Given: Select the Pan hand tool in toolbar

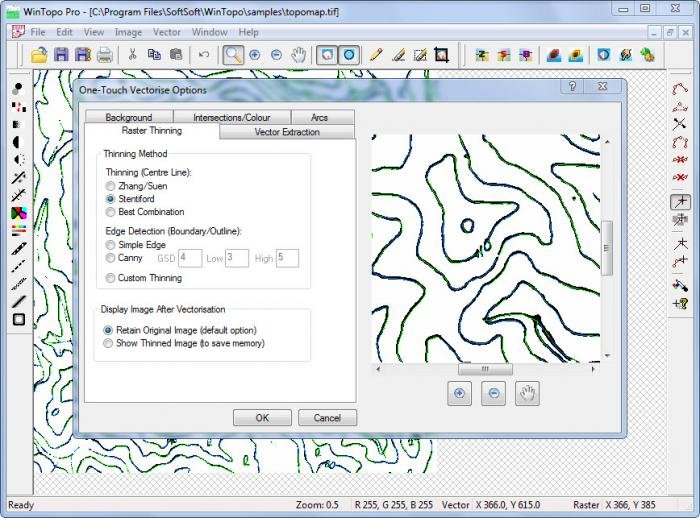Looking at the screenshot, I should tap(298, 55).
